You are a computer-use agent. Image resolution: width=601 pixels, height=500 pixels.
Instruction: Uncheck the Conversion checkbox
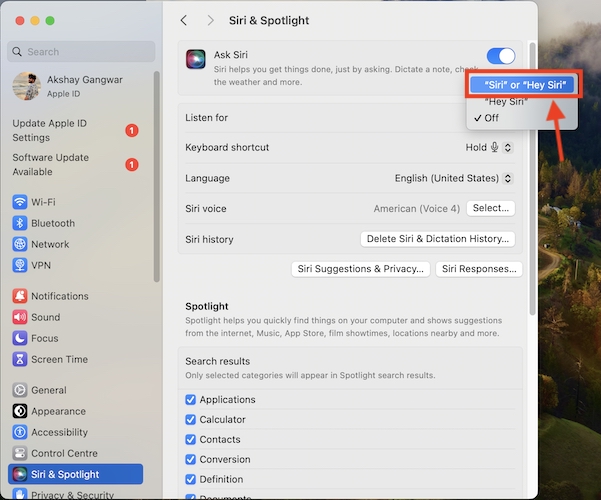pos(190,459)
